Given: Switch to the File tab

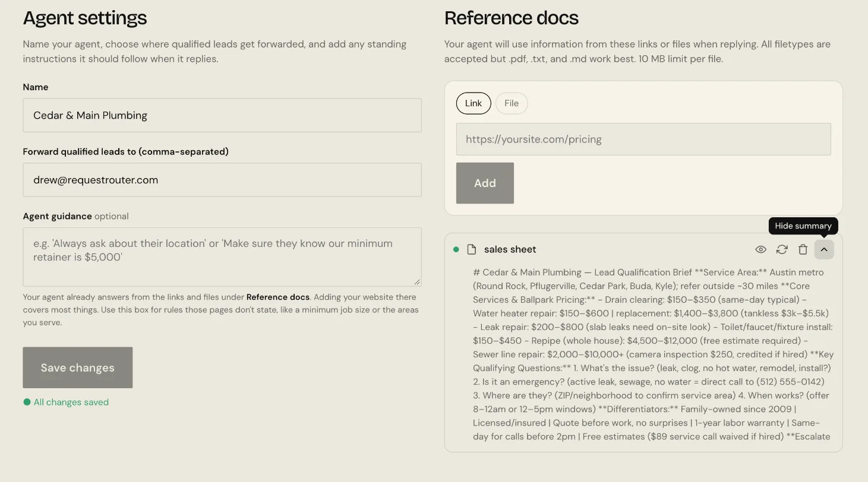Looking at the screenshot, I should [x=512, y=103].
